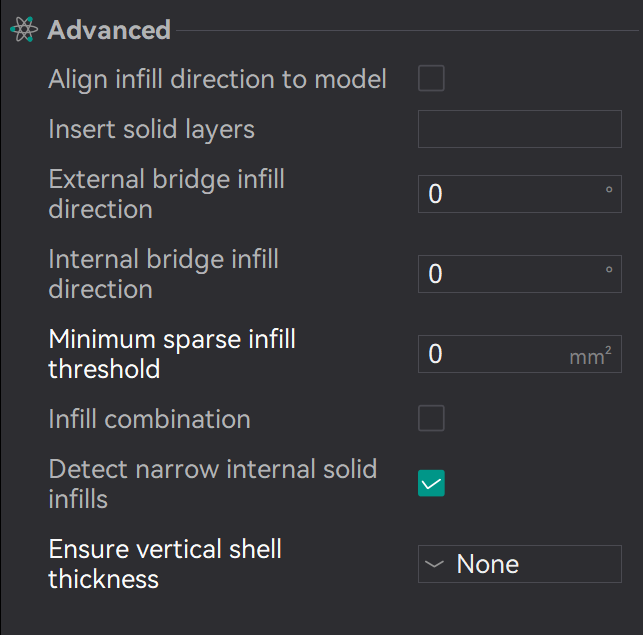The height and width of the screenshot is (635, 643).
Task: Open the Ensure vertical shell thickness dropdown
Action: tap(520, 564)
